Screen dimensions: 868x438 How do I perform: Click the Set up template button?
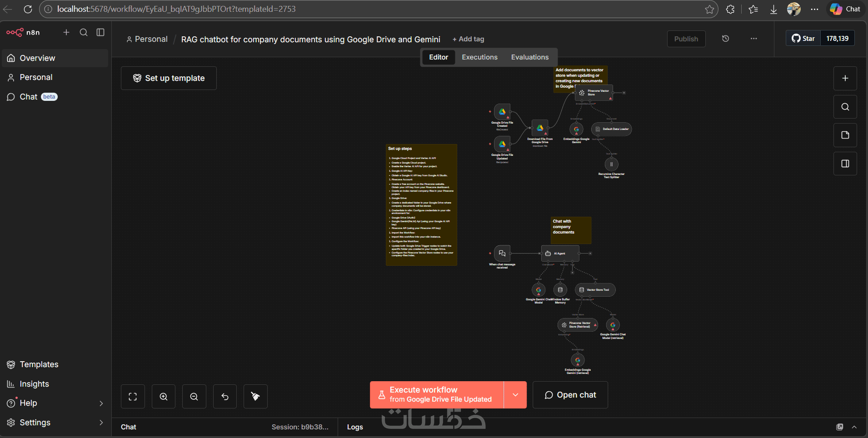[169, 78]
